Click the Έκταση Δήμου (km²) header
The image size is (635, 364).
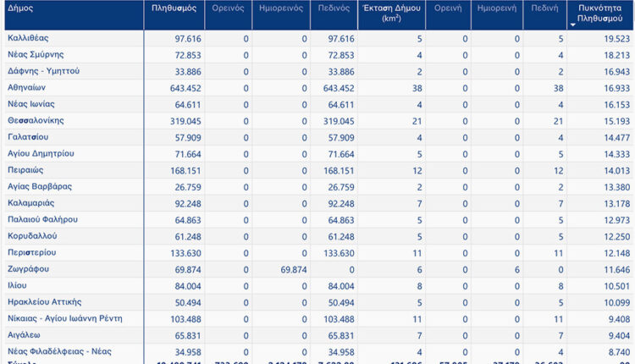click(x=390, y=11)
